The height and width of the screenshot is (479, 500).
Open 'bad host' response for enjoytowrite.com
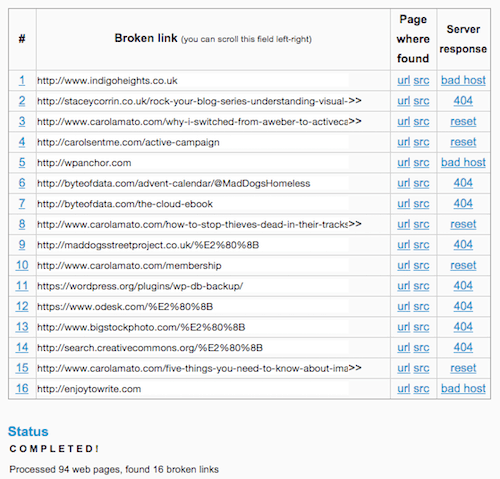[463, 388]
